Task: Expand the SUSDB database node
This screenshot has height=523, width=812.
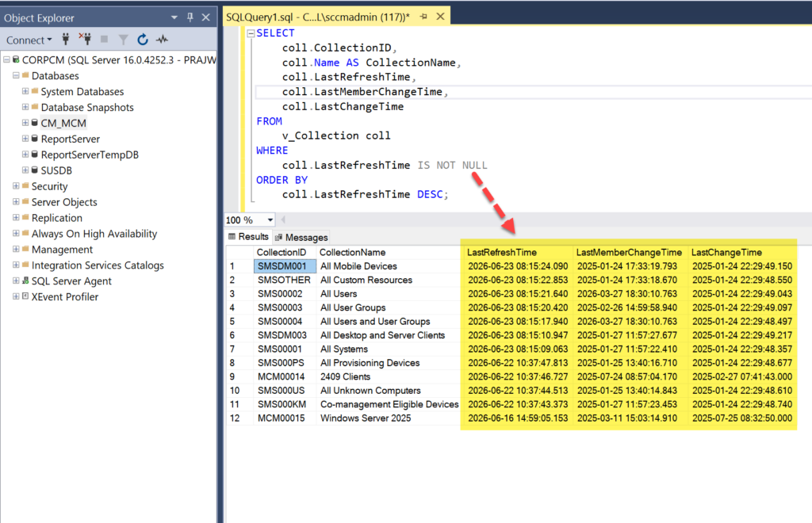Action: coord(25,170)
